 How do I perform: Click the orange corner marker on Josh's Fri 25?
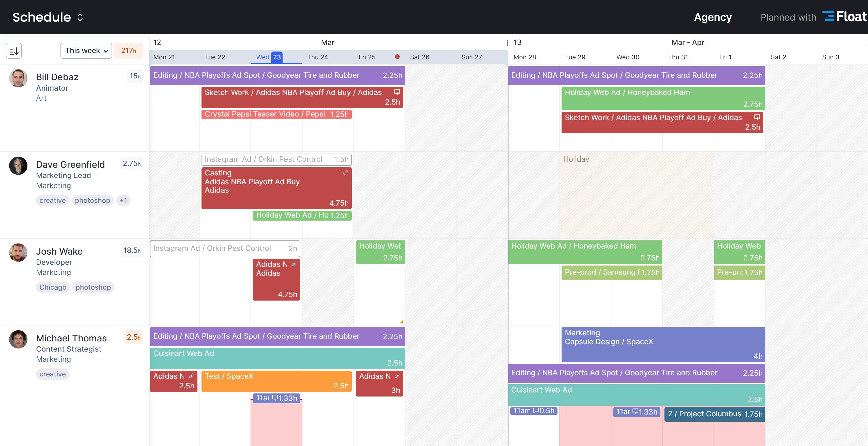point(401,322)
